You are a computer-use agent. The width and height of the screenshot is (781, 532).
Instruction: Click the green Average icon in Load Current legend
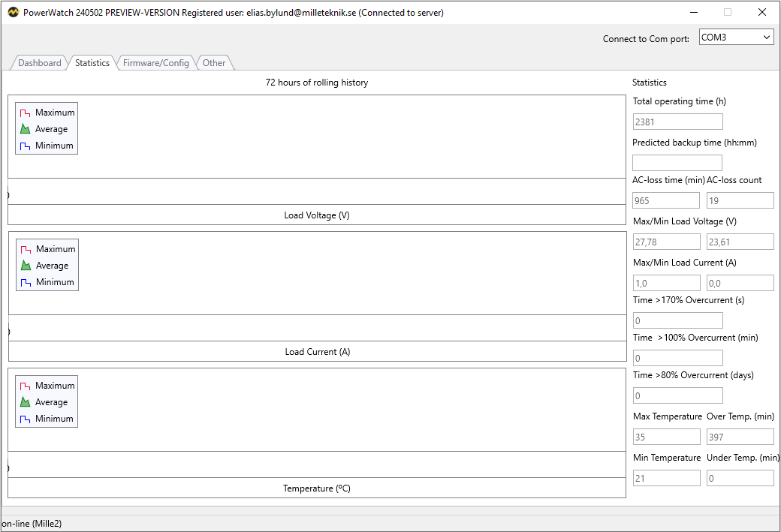[25, 265]
